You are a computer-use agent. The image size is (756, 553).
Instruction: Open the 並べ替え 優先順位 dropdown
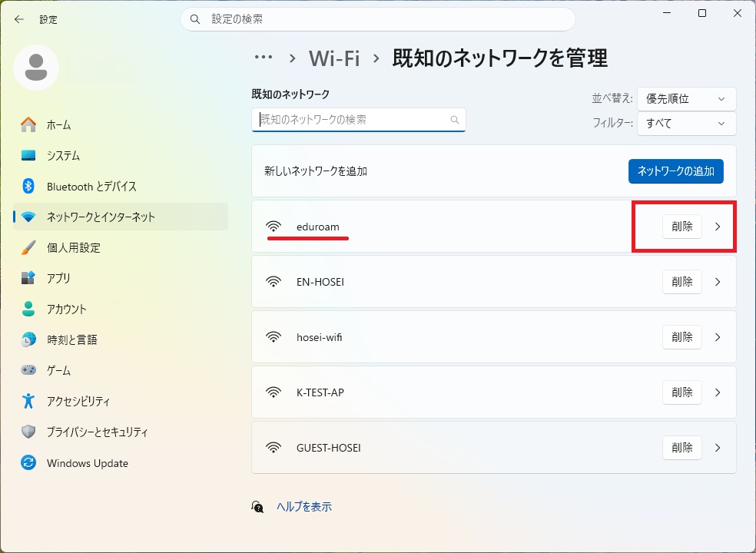point(686,99)
